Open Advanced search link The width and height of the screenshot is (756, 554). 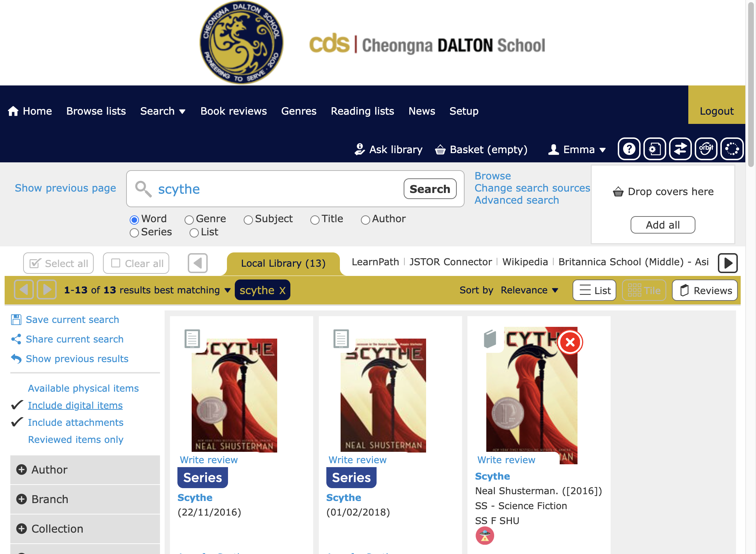click(517, 200)
